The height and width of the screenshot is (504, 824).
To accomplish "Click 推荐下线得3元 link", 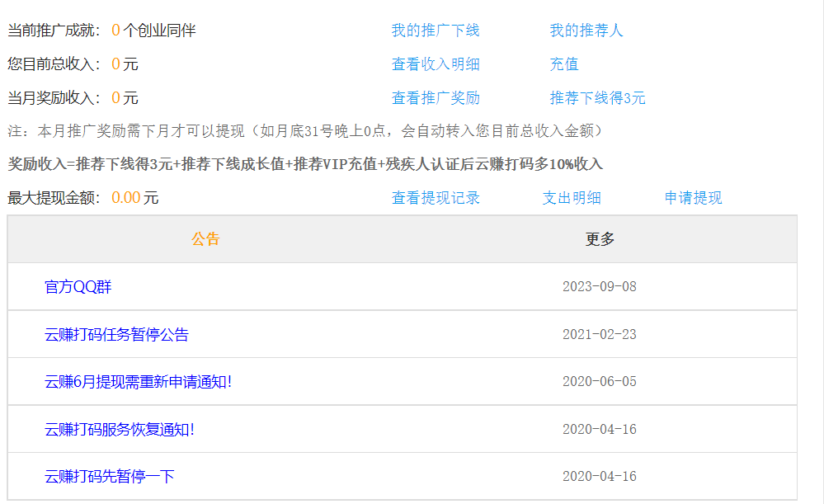I will [x=597, y=98].
